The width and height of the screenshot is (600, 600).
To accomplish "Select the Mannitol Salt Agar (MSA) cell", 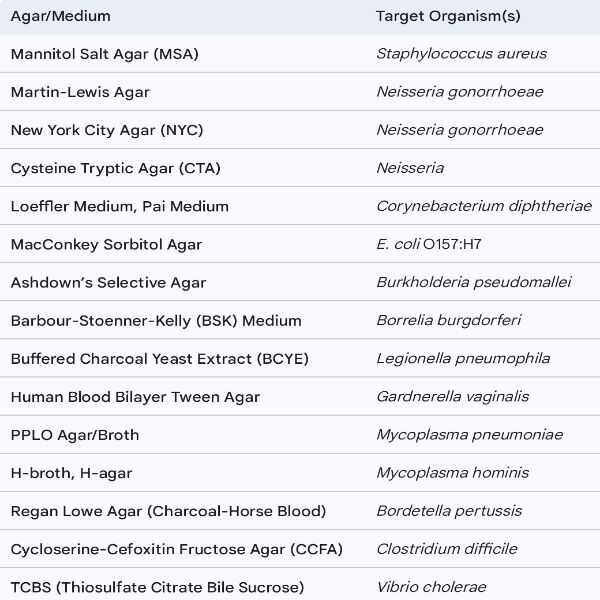I will pyautogui.click(x=105, y=54).
